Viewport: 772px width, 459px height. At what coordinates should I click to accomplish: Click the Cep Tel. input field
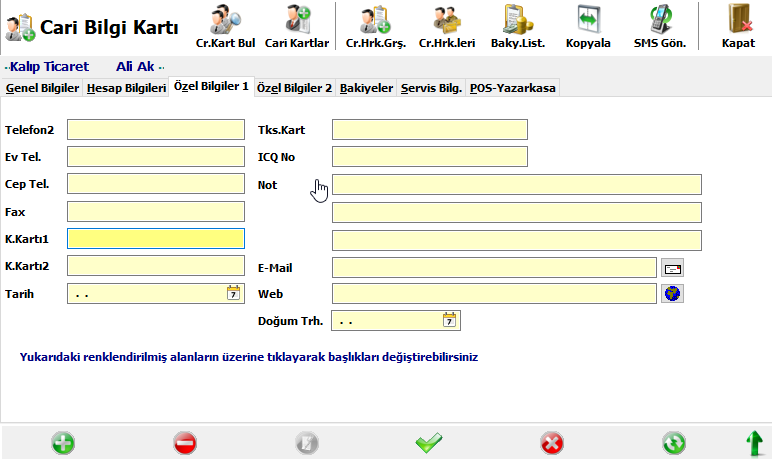[156, 184]
